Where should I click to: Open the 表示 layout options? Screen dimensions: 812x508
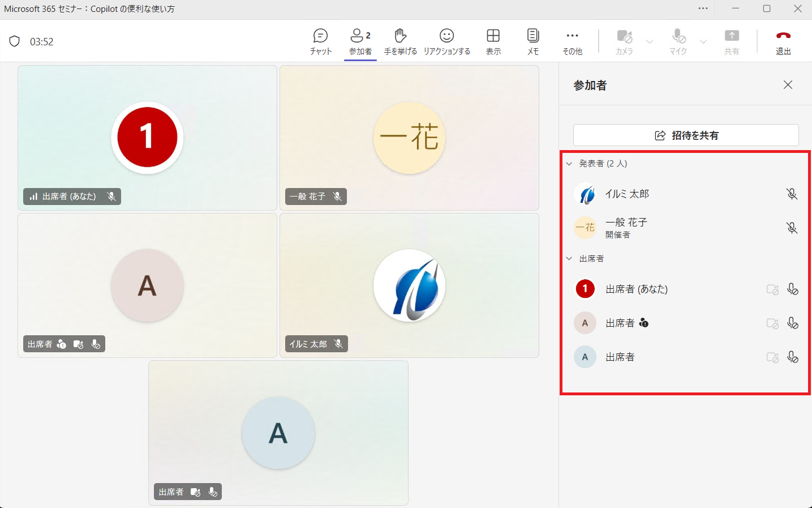pyautogui.click(x=493, y=42)
